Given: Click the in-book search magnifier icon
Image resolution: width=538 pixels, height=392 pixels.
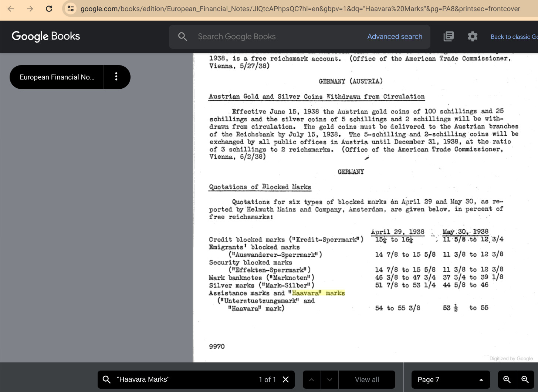Looking at the screenshot, I should coord(106,379).
